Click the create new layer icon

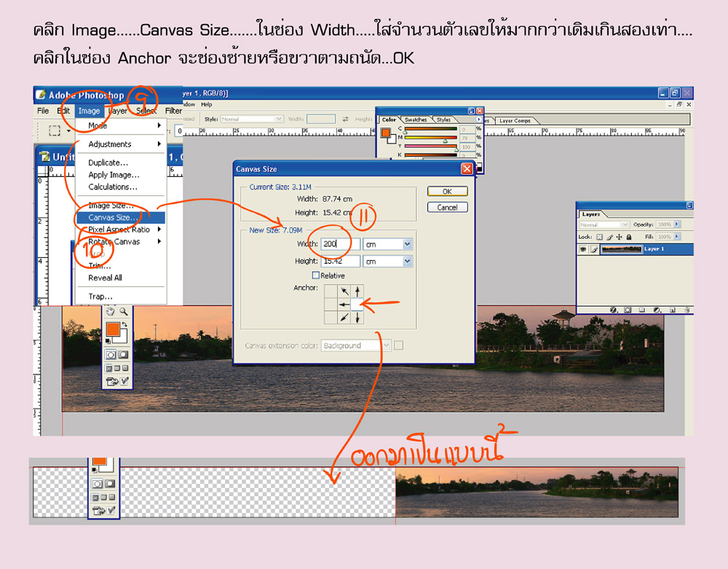pos(672,310)
